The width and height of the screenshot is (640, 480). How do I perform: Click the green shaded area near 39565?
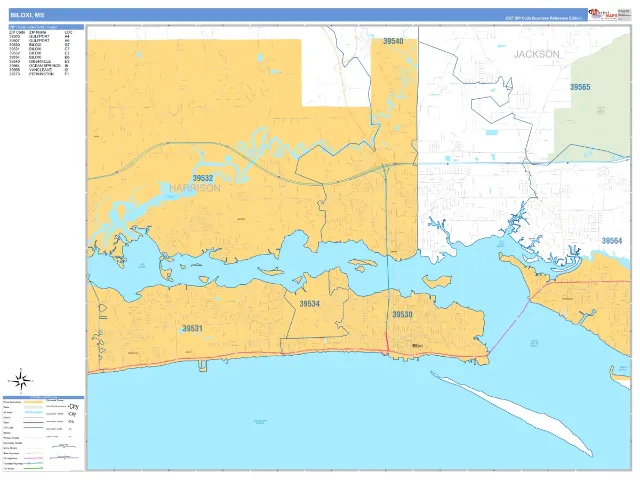click(596, 100)
